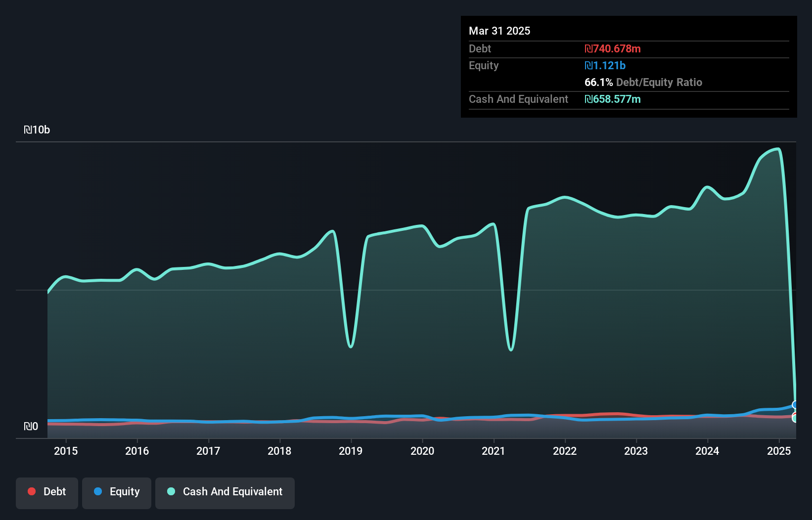Click the ₪10b y-axis label

(x=37, y=130)
